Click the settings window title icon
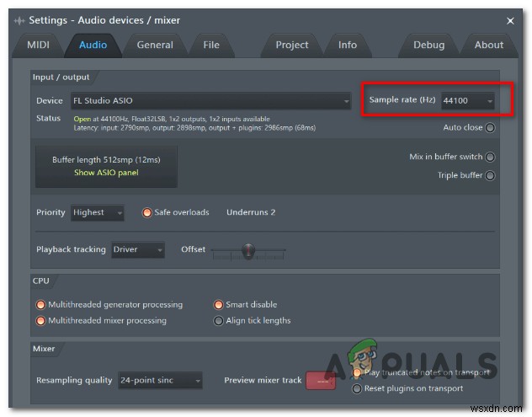The image size is (532, 417). (x=19, y=21)
